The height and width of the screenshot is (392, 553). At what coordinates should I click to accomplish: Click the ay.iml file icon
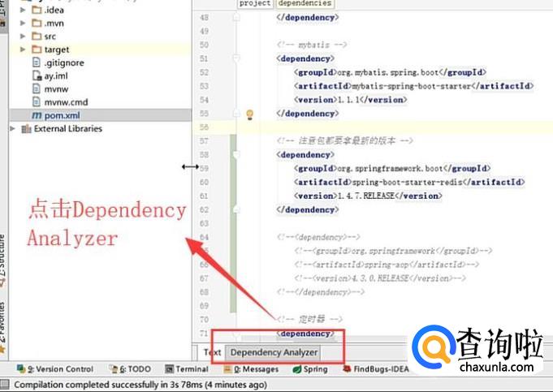(x=37, y=75)
